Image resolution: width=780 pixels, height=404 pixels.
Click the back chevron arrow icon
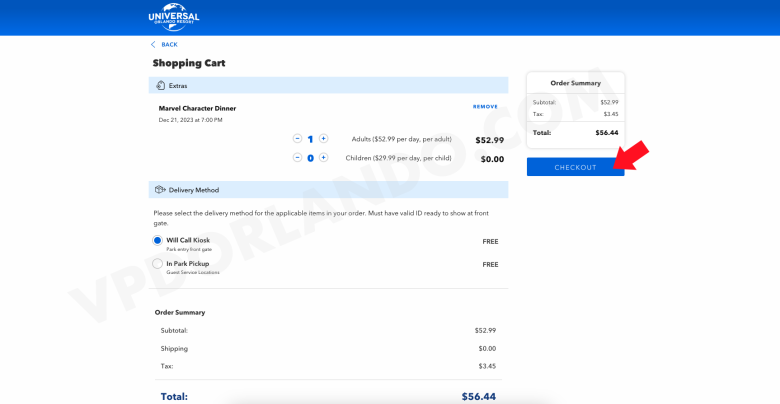[153, 45]
